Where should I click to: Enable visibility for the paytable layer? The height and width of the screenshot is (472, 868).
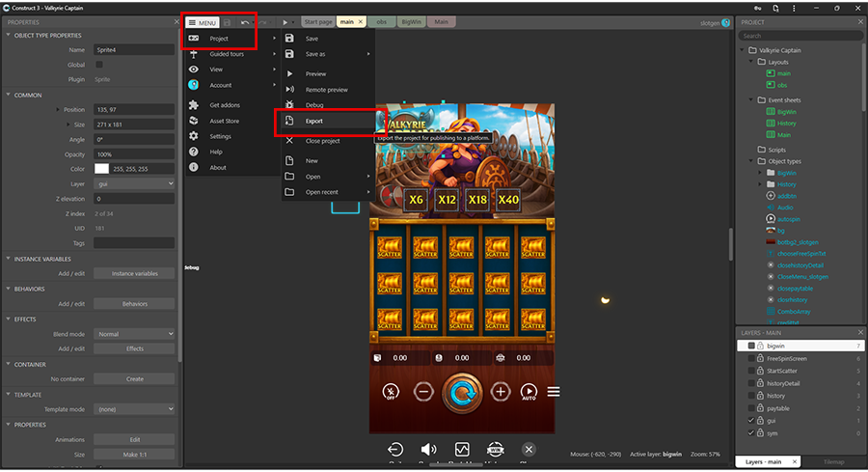pos(751,408)
